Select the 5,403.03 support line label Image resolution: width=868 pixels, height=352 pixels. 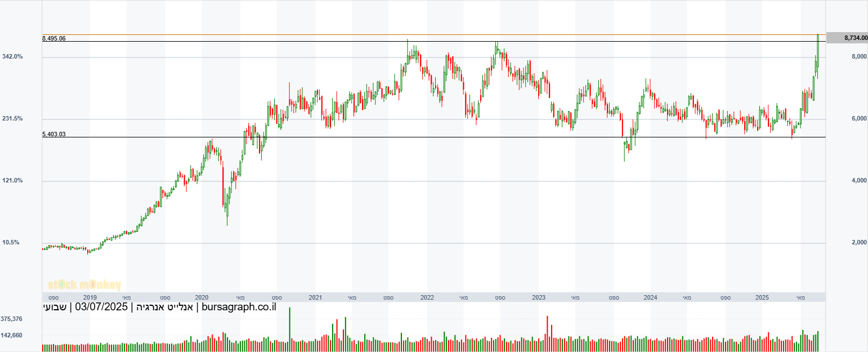pyautogui.click(x=54, y=134)
